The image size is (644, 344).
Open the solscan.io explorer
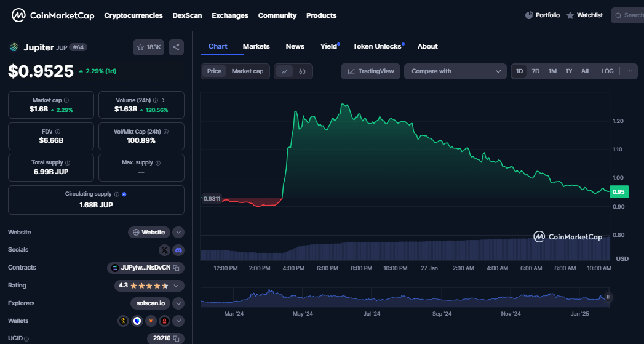coord(150,303)
